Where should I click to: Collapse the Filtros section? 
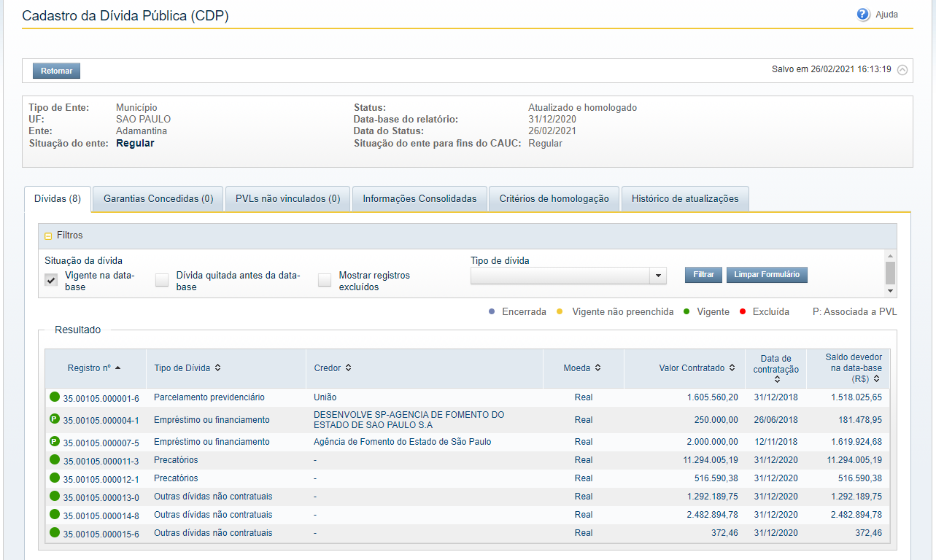pyautogui.click(x=48, y=236)
